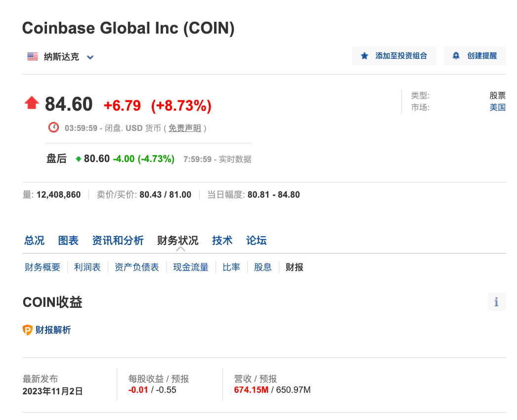
Task: Switch to the 技术 tab
Action: point(222,241)
